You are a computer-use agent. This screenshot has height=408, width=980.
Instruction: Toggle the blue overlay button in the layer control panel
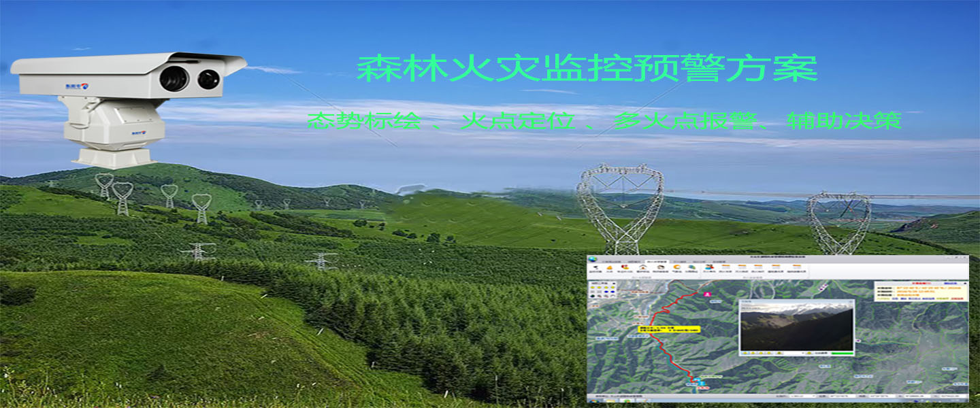coord(606,292)
